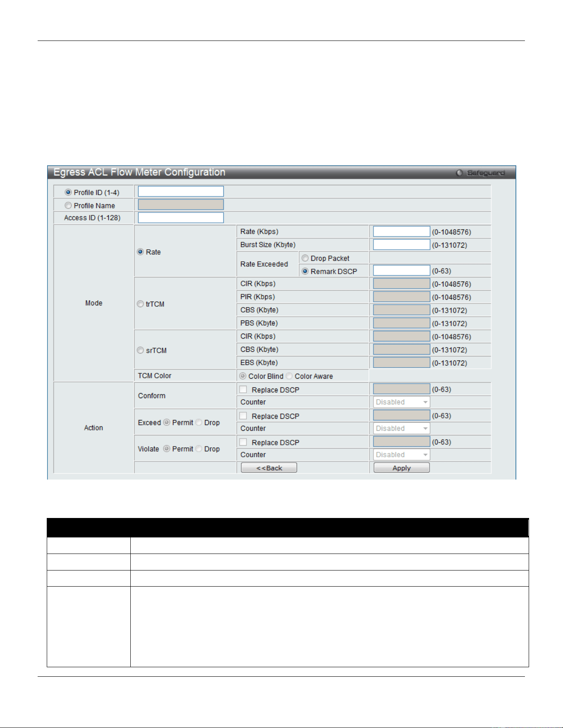Click the Access ID (1-128) text box
This screenshot has height=728, width=563.
pyautogui.click(x=181, y=218)
